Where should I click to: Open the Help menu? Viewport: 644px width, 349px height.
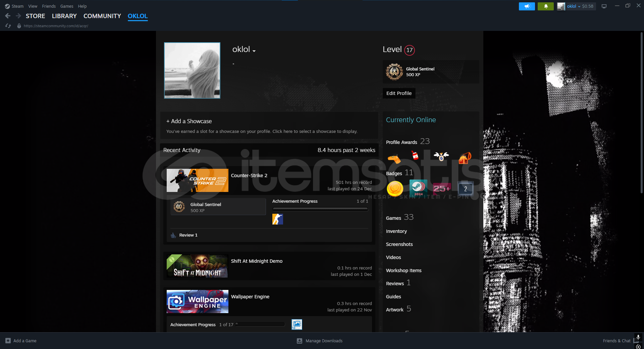click(83, 6)
